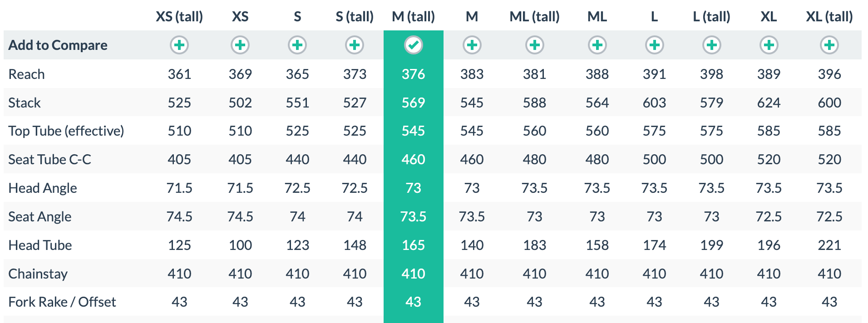Add M size to compare
This screenshot has height=323, width=868.
coord(472,45)
